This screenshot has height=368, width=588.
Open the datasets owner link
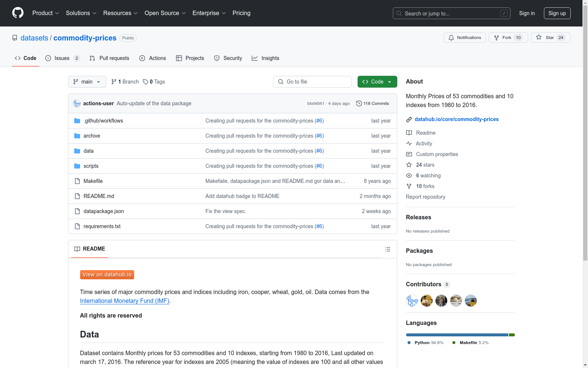point(34,38)
